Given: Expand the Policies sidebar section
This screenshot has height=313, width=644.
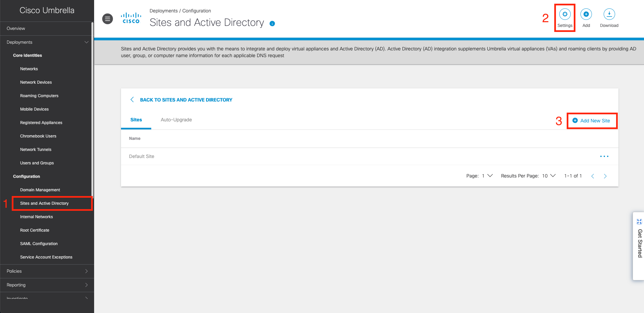Looking at the screenshot, I should [x=46, y=271].
